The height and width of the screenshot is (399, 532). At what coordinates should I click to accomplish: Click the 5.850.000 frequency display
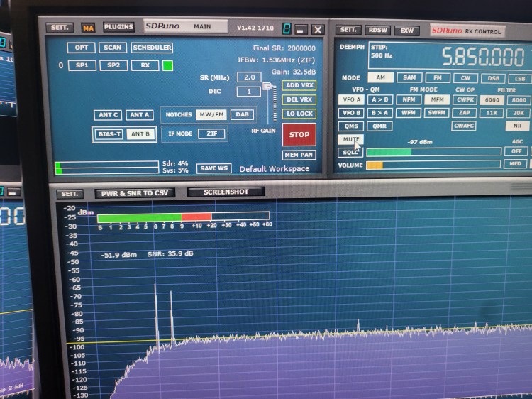click(482, 57)
